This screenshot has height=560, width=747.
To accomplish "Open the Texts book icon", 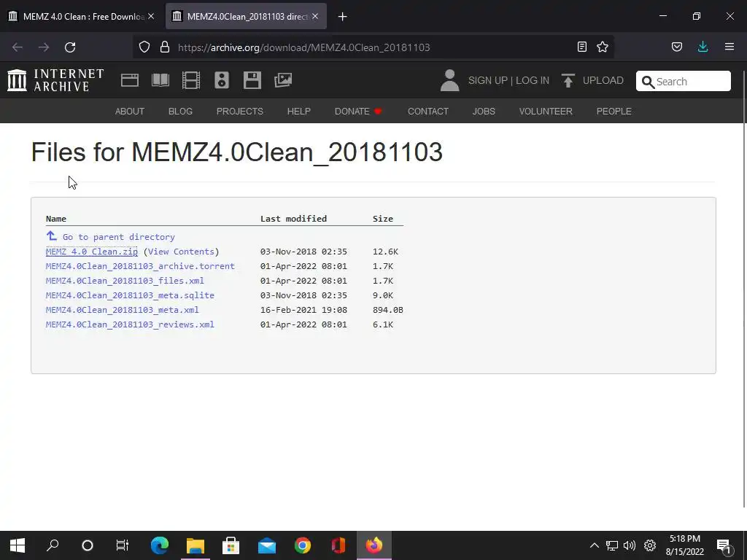I will [160, 80].
